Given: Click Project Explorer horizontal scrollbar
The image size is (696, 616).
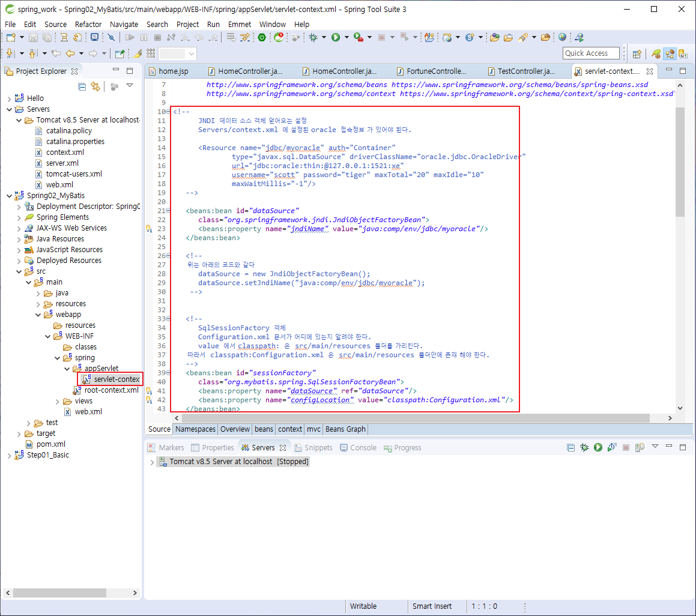Looking at the screenshot, I should pyautogui.click(x=59, y=593).
